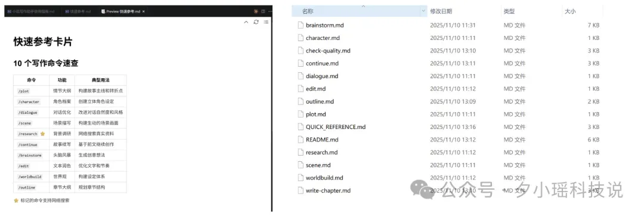Select worldbuild.md in the file list
Screen dimensions: 644x216
pos(324,178)
